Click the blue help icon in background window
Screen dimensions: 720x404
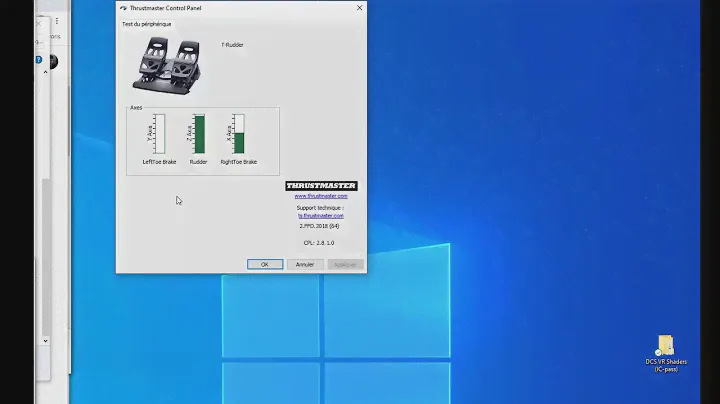39,60
